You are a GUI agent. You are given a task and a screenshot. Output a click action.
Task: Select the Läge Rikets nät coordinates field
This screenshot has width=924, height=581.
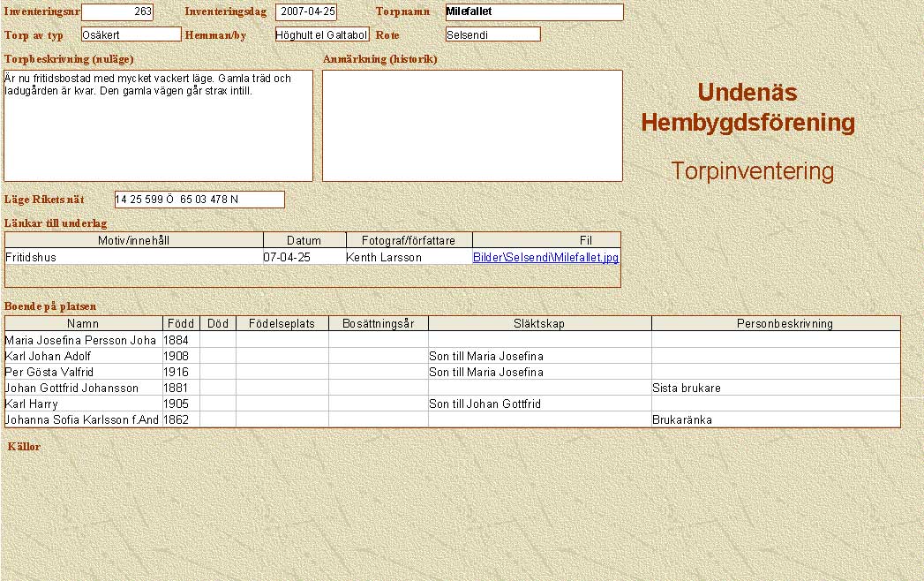pos(199,200)
